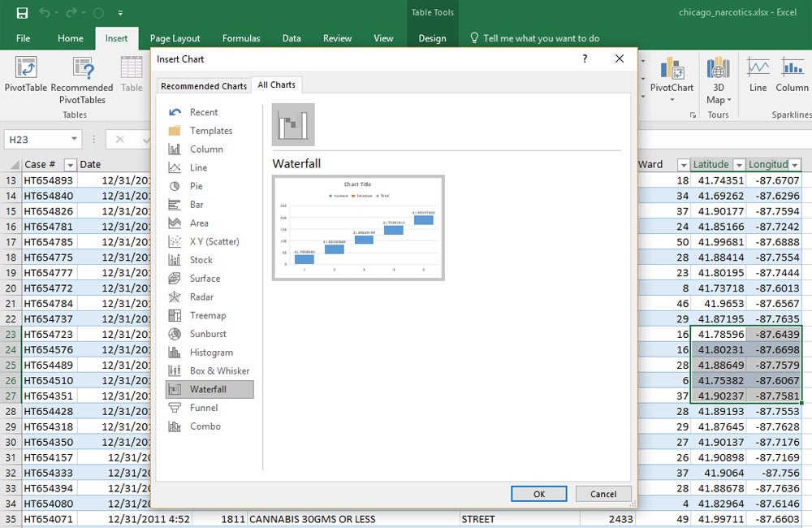Choose the Funnel chart type
812x528 pixels.
[203, 408]
